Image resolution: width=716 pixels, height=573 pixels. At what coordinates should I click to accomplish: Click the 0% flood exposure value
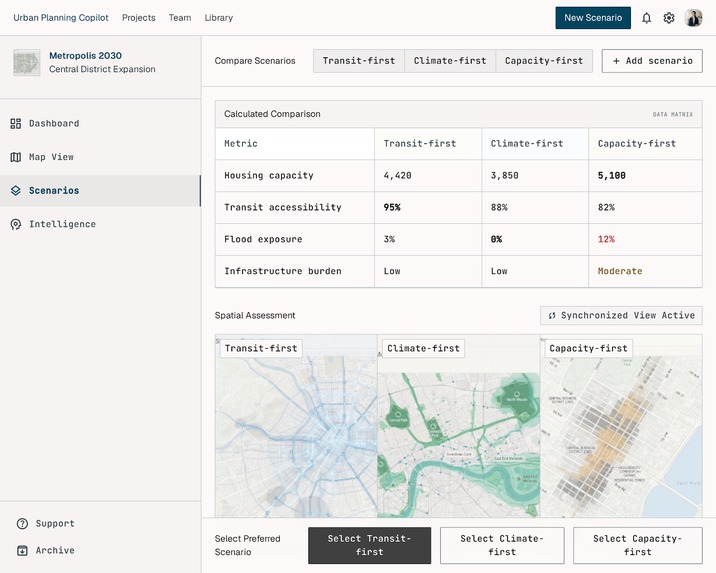coord(496,239)
